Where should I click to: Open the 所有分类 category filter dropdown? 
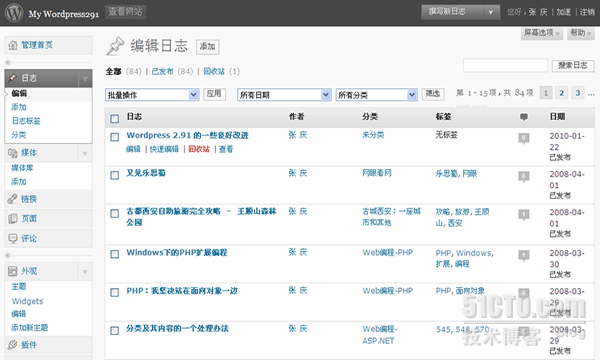click(x=377, y=95)
